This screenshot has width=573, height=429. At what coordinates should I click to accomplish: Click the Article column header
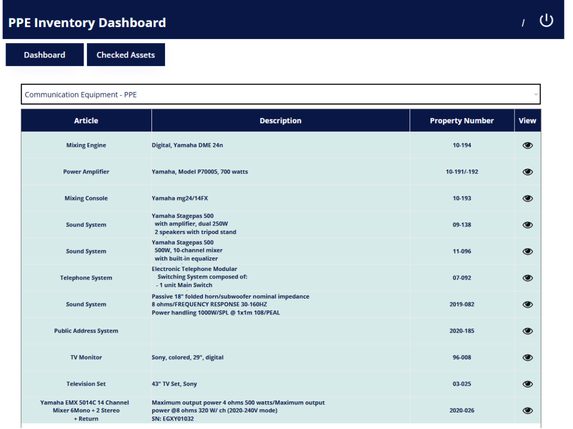coord(86,121)
